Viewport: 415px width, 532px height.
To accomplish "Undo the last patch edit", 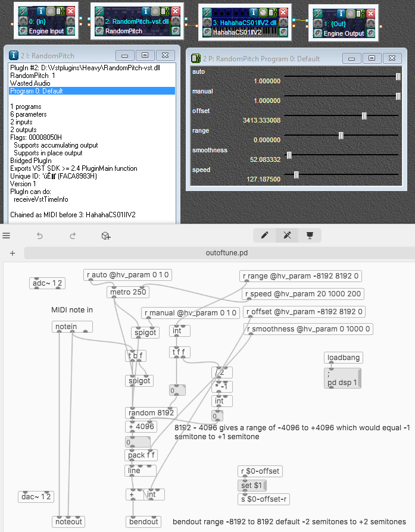I will [x=40, y=236].
